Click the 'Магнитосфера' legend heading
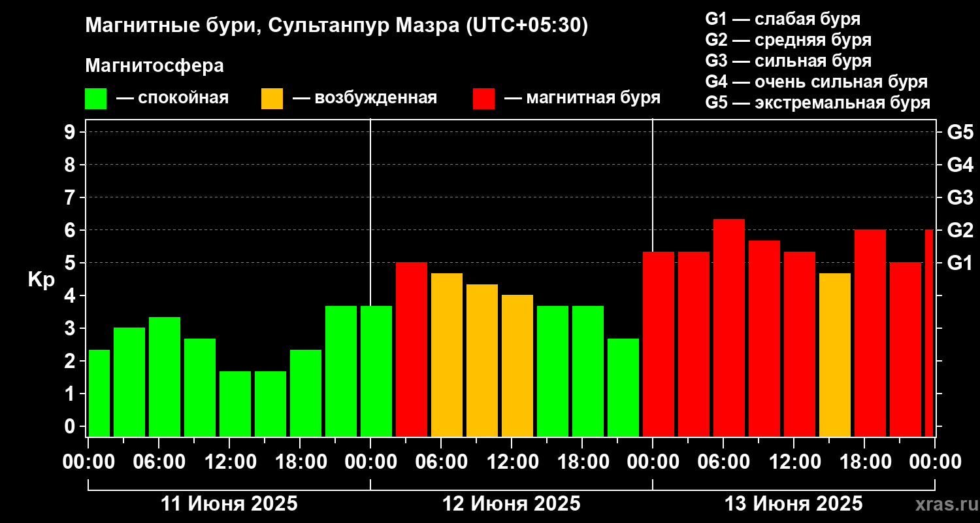The height and width of the screenshot is (523, 980). [x=155, y=66]
